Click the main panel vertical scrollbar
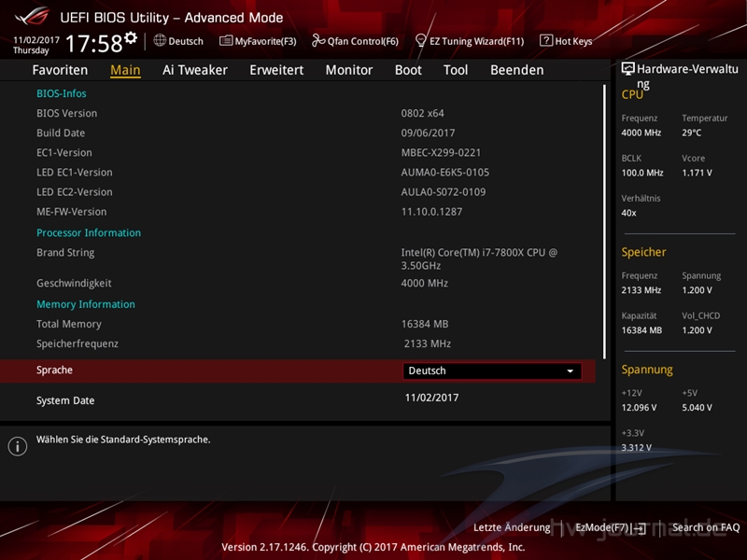 (604, 221)
